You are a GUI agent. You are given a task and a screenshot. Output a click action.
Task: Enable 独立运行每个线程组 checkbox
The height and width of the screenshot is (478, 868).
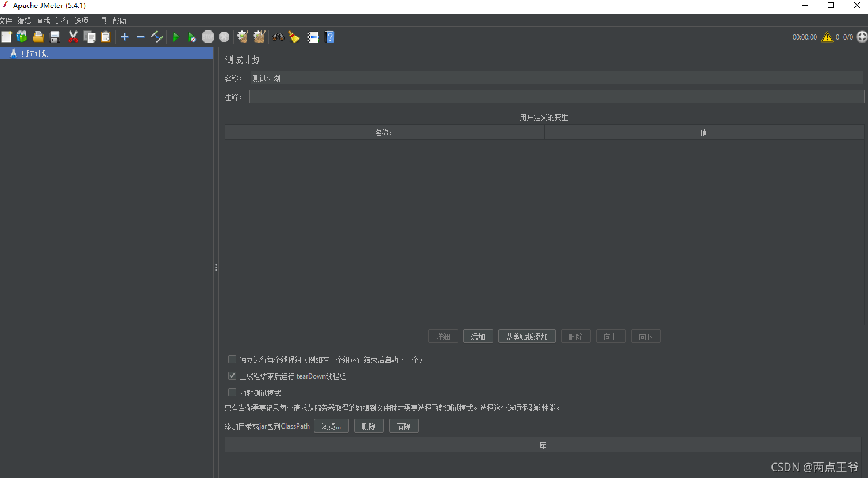coord(232,359)
